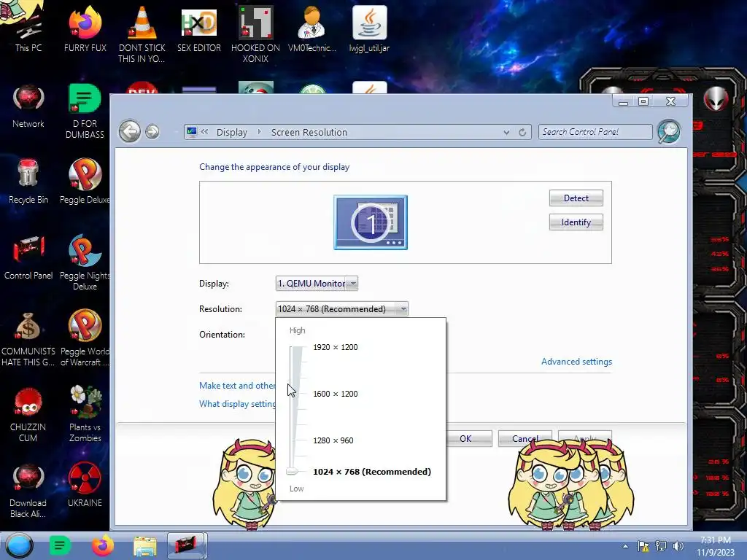Select Control Panel taskbar button

[186, 545]
